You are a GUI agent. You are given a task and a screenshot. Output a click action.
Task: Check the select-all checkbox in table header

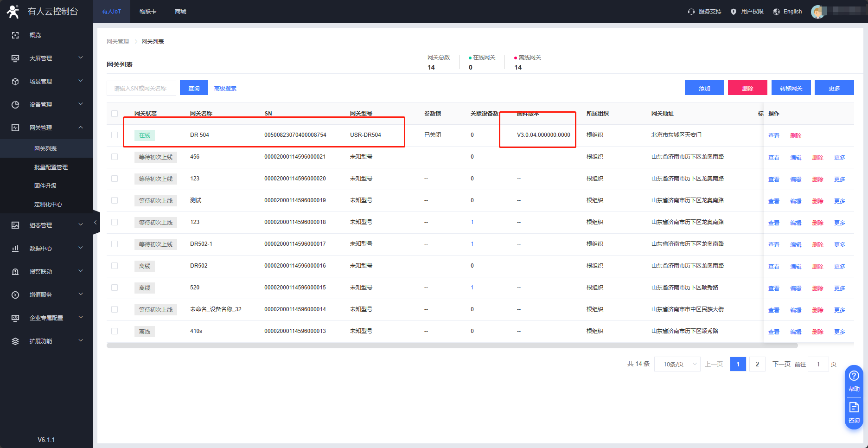pos(115,114)
